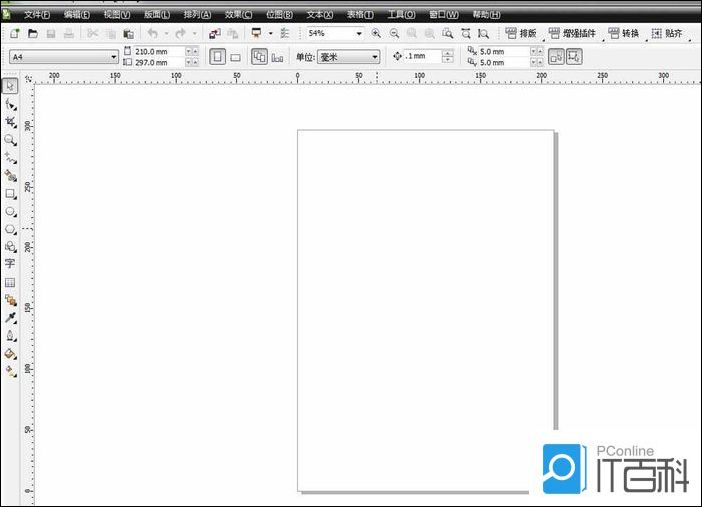Open the zoom level 54% dropdown
Screen dimensions: 702x507
point(359,34)
